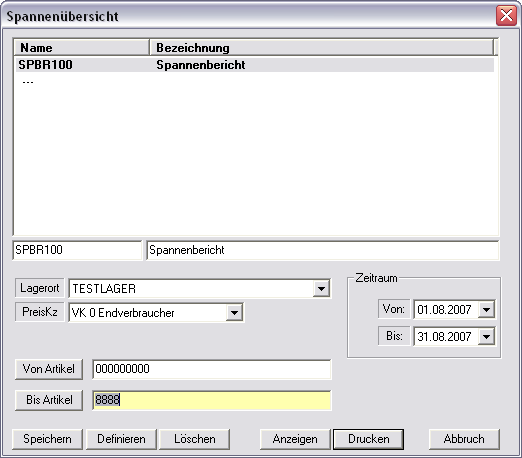Open the Von date picker arrow
This screenshot has width=522, height=458.
click(x=486, y=310)
